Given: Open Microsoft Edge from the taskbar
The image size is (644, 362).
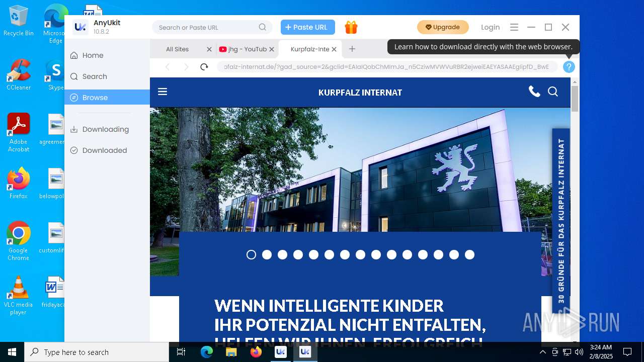Looking at the screenshot, I should click(207, 352).
